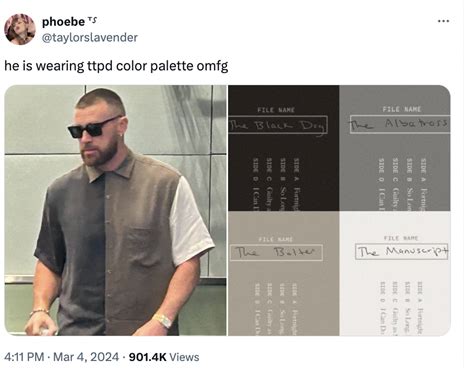
Task: Click The Bolter beige color swatch
Action: coord(284,274)
